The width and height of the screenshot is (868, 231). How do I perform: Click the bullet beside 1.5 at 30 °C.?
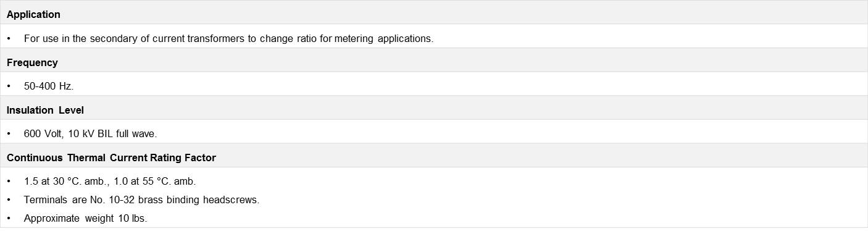coord(9,182)
